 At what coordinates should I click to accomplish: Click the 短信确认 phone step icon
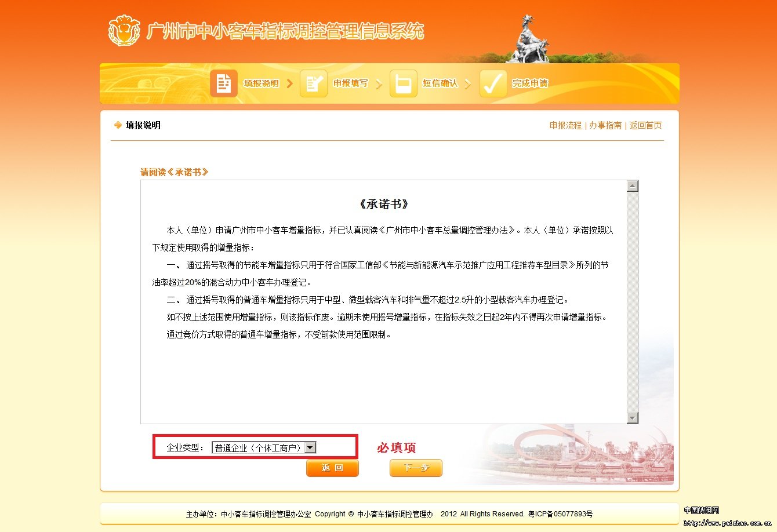point(404,83)
